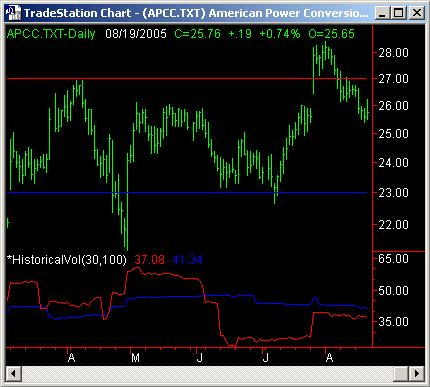Screen dimensions: 430x387
Task: Select the red horizontal line at 27.00
Action: [x=187, y=79]
